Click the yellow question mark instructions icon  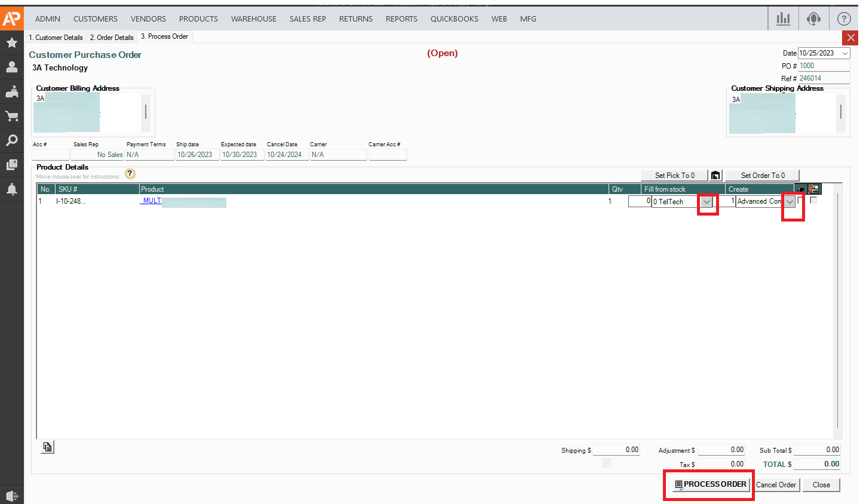tap(130, 174)
